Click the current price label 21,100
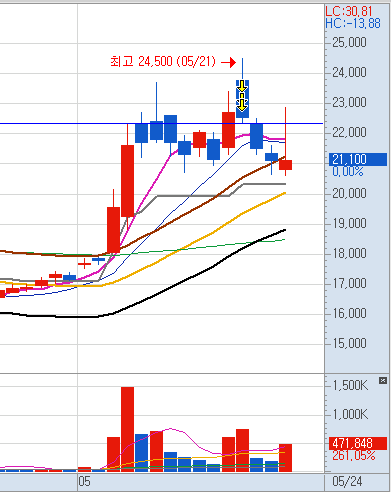This screenshot has width=391, height=492. point(358,159)
